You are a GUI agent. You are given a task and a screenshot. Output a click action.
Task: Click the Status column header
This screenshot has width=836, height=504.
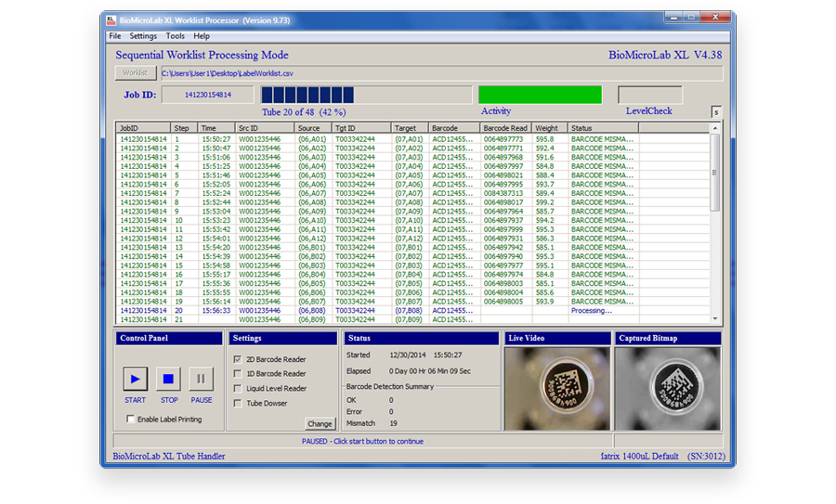coord(603,128)
